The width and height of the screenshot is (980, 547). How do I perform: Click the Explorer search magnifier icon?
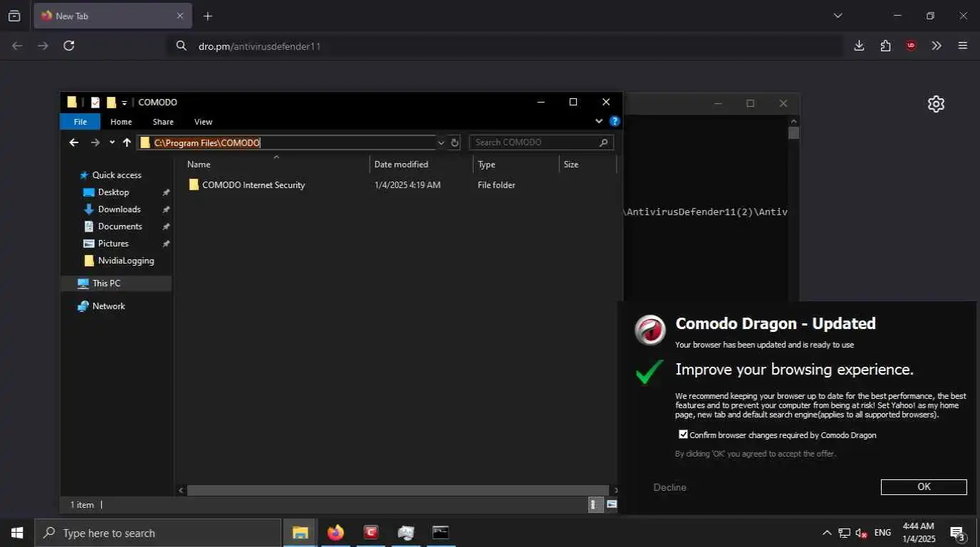coord(604,142)
